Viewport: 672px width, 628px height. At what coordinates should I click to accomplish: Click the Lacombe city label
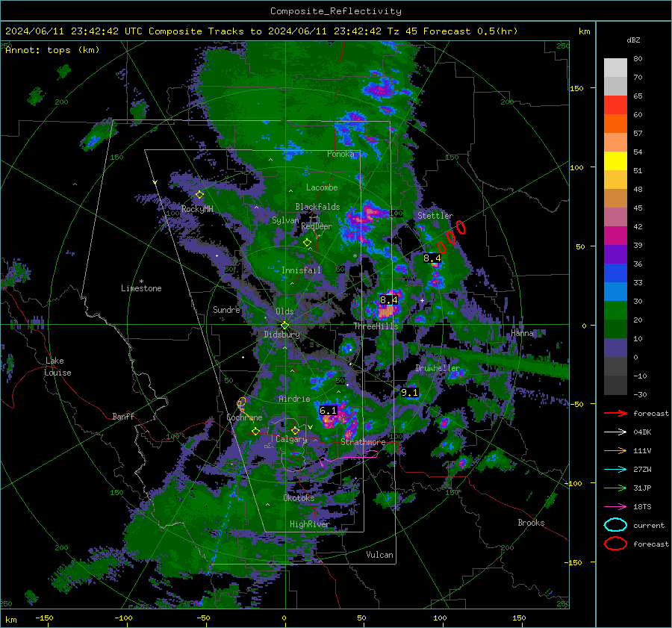[322, 187]
